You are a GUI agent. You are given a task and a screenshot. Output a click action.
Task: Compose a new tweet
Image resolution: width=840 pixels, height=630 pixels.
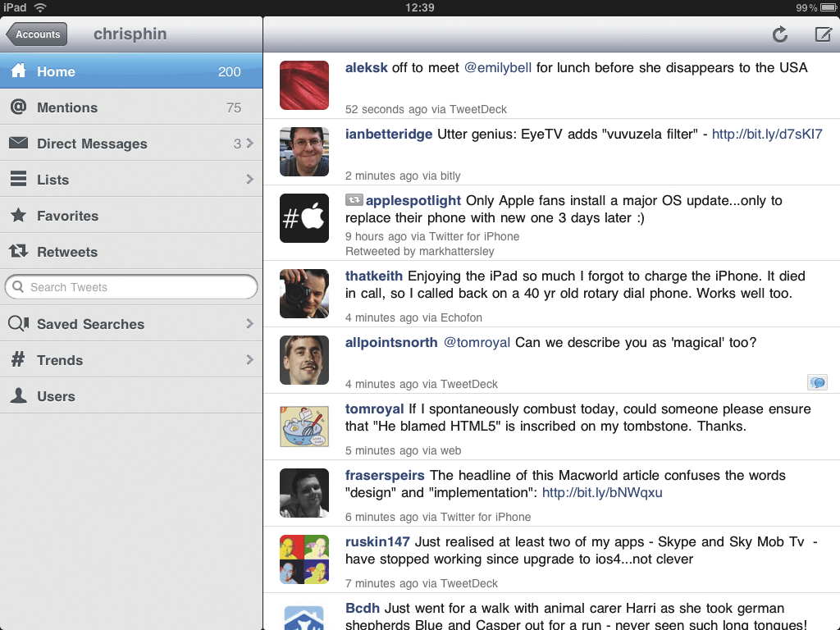tap(824, 34)
